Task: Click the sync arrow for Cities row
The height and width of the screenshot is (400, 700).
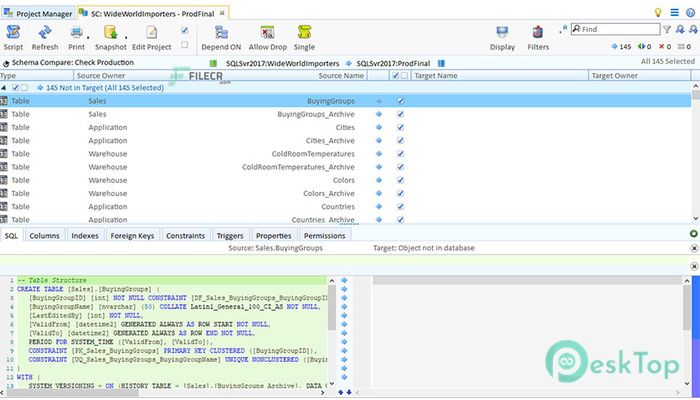Action: coord(379,127)
